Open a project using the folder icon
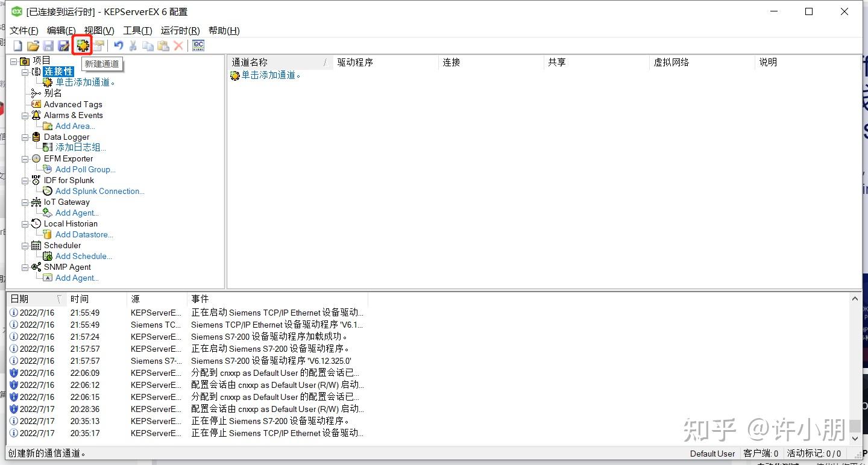Image resolution: width=868 pixels, height=465 pixels. pos(33,45)
